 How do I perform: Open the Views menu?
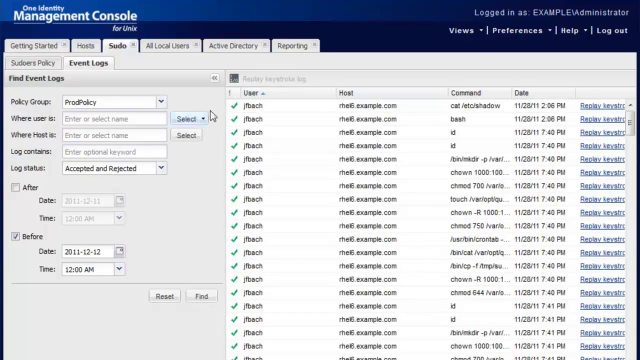(466, 31)
